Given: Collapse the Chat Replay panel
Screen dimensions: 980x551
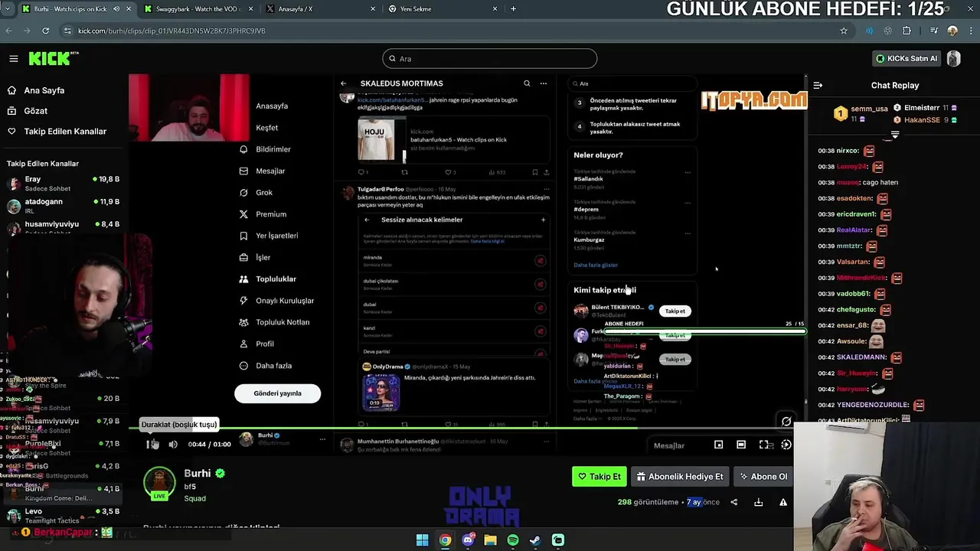Looking at the screenshot, I should pos(818,86).
